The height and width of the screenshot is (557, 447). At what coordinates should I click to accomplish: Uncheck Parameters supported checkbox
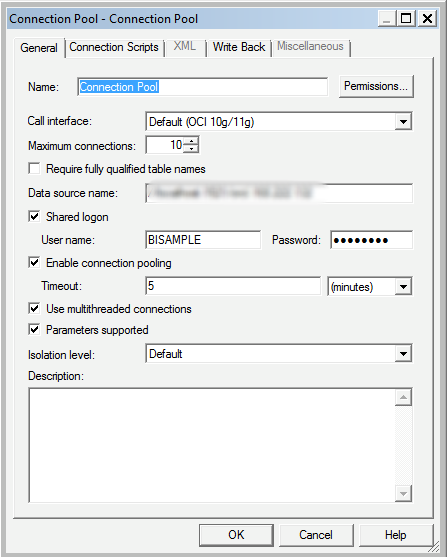click(34, 329)
